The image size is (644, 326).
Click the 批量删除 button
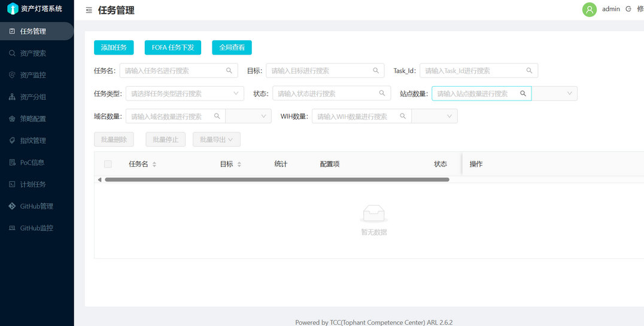(x=114, y=139)
